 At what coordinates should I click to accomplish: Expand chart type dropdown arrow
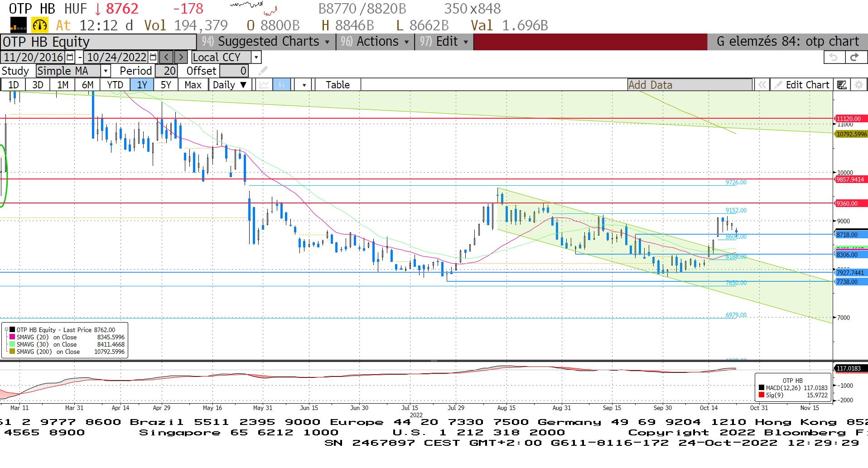(x=304, y=85)
